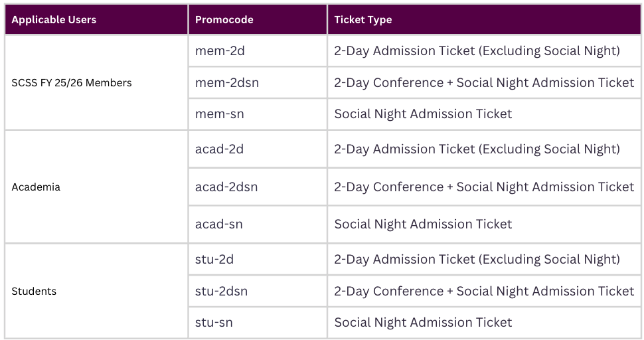Select the stu-2dsn promocode cell
Screen dimensions: 644x340
258,291
